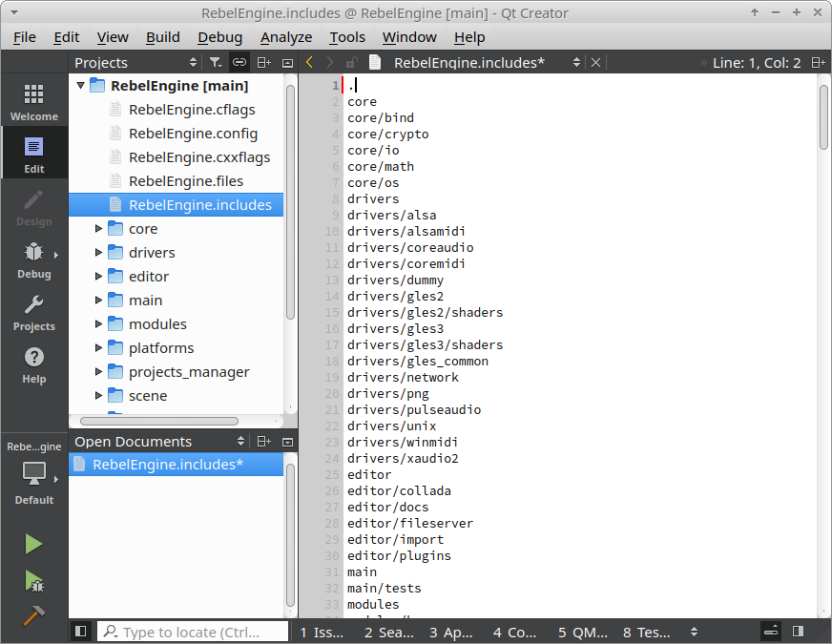Open the Analyze menu
Image resolution: width=832 pixels, height=644 pixels.
286,37
